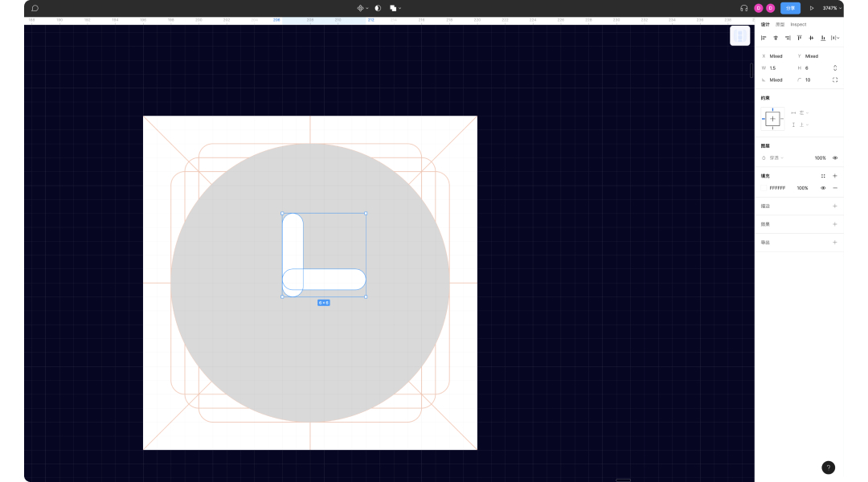The height and width of the screenshot is (482, 868).
Task: Click the 6×6 selection size label
Action: coord(324,303)
